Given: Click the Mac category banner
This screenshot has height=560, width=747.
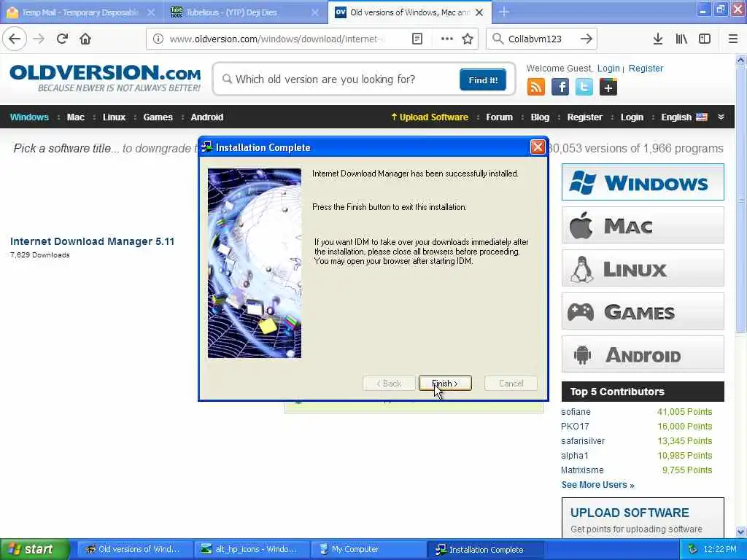Looking at the screenshot, I should (x=643, y=225).
